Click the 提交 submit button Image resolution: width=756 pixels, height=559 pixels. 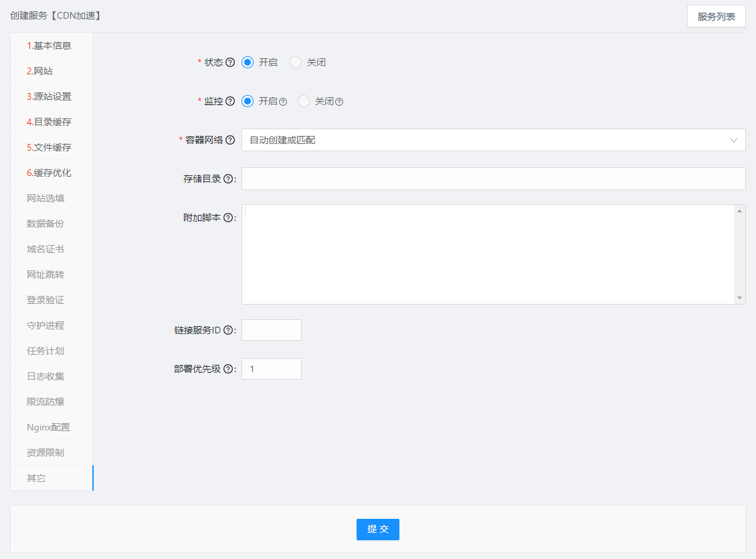coord(377,529)
